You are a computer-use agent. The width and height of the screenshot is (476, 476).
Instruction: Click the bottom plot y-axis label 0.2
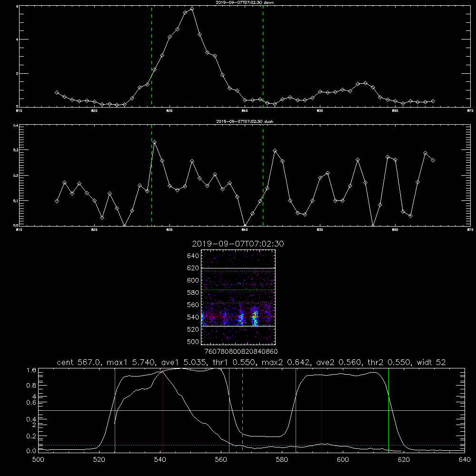pyautogui.click(x=31, y=436)
